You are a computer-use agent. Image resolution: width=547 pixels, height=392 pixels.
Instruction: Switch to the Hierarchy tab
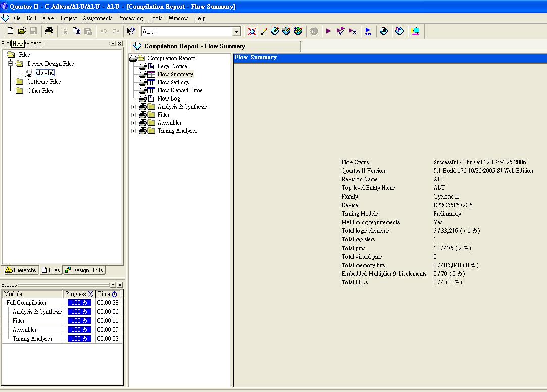click(21, 270)
